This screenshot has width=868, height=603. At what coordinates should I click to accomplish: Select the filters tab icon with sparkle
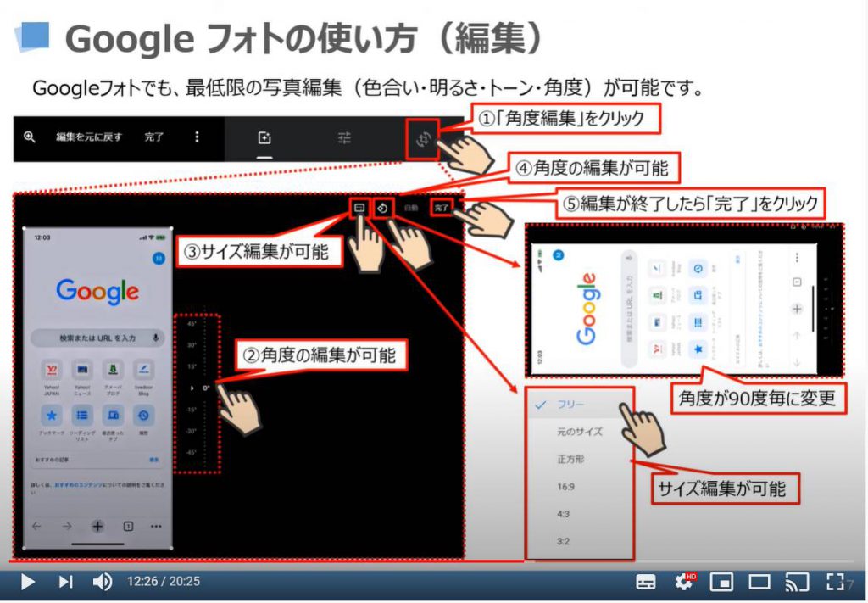click(264, 138)
